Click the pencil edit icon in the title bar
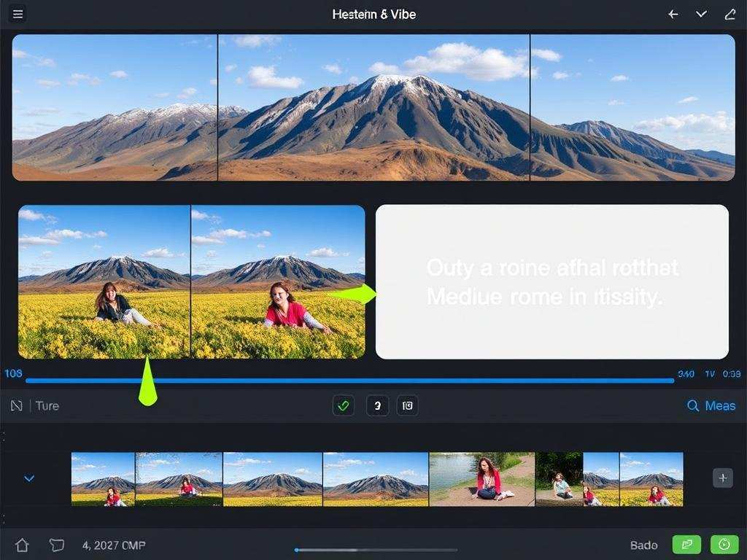The height and width of the screenshot is (560, 747). pyautogui.click(x=730, y=15)
